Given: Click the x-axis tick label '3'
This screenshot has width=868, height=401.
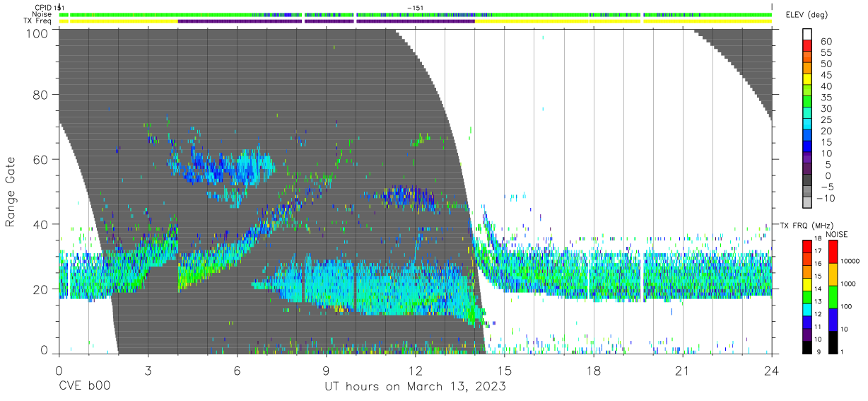Looking at the screenshot, I should click(x=148, y=371).
